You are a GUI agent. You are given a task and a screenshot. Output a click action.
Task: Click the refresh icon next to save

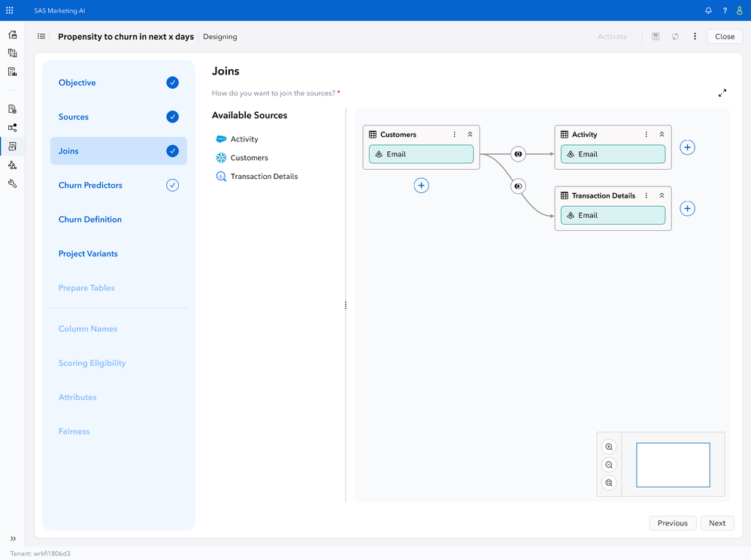tap(675, 36)
